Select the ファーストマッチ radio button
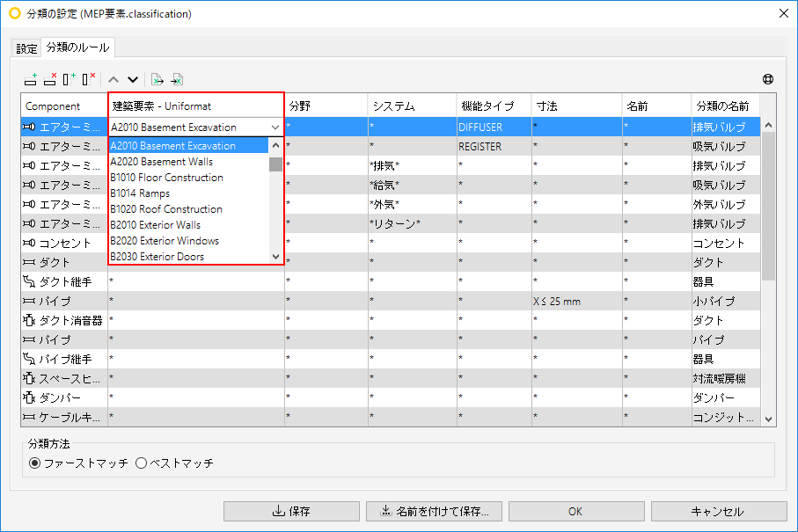The width and height of the screenshot is (798, 532). coord(34,463)
